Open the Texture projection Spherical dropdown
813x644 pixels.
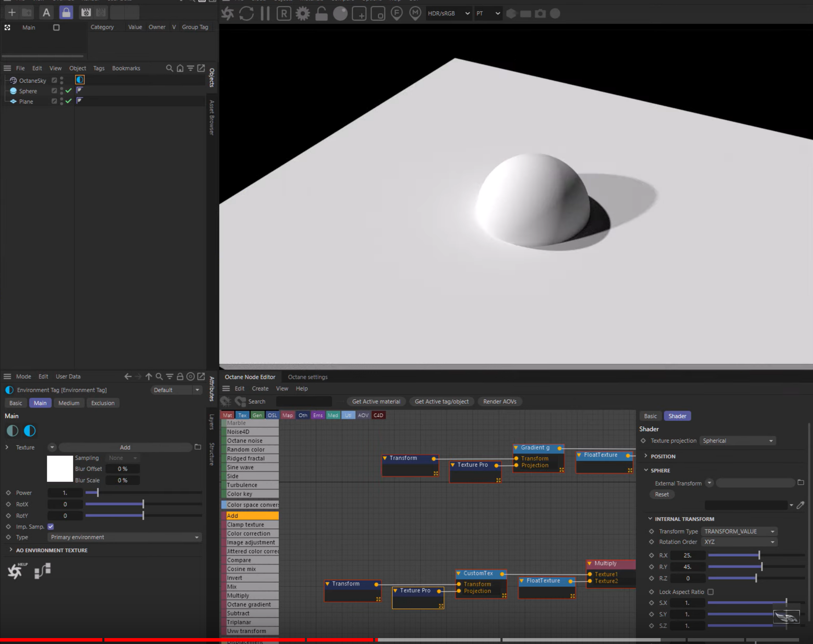737,441
